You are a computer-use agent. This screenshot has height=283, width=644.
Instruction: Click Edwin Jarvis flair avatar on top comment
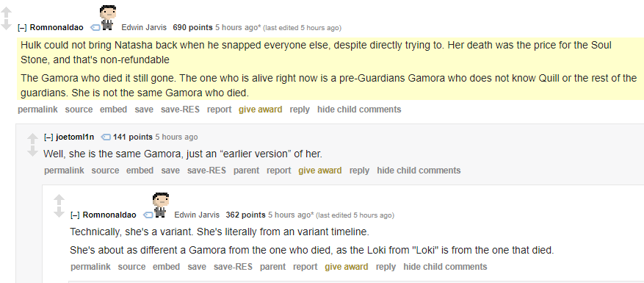click(x=108, y=18)
